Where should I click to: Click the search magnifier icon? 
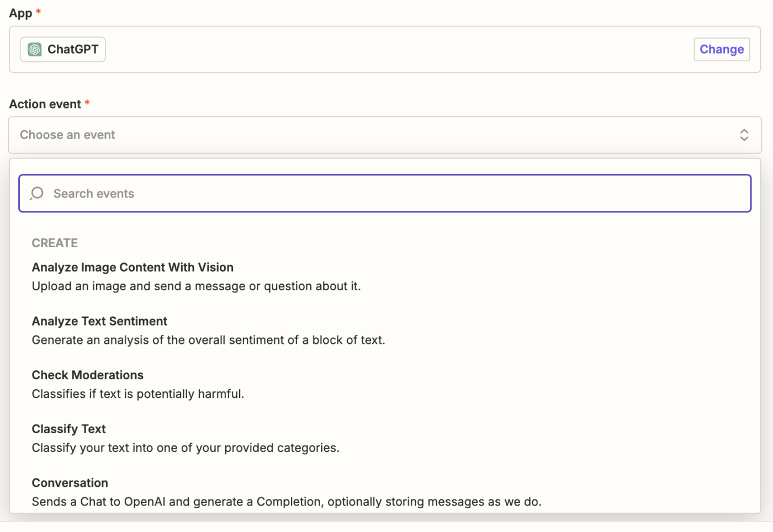coord(37,193)
